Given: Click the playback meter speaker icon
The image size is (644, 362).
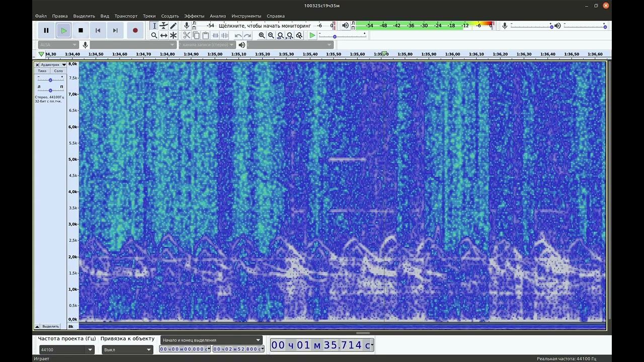Looking at the screenshot, I should pyautogui.click(x=345, y=26).
